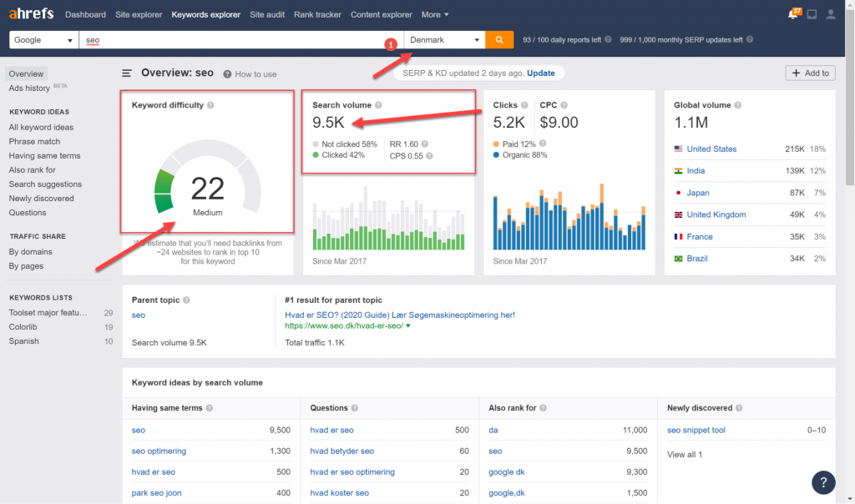Toggle the hamburger menu beside Overview: seo

(x=127, y=73)
